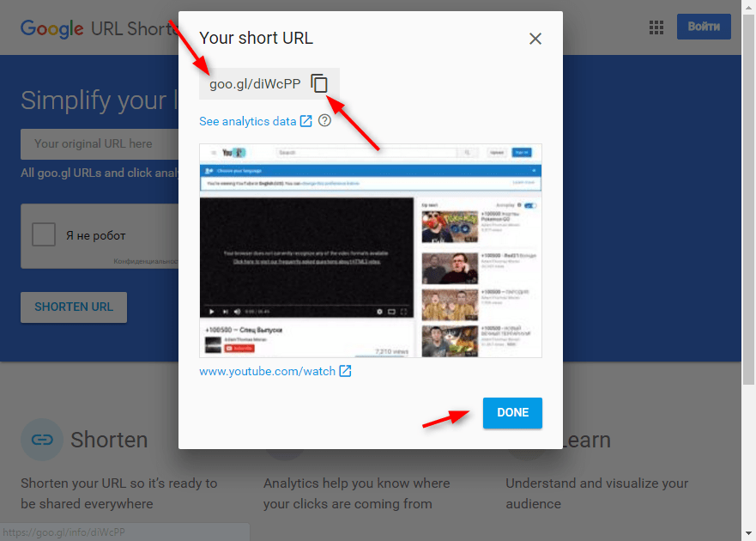Viewport: 756px width, 541px height.
Task: Click external link icon beside See analytics data
Action: 306,120
